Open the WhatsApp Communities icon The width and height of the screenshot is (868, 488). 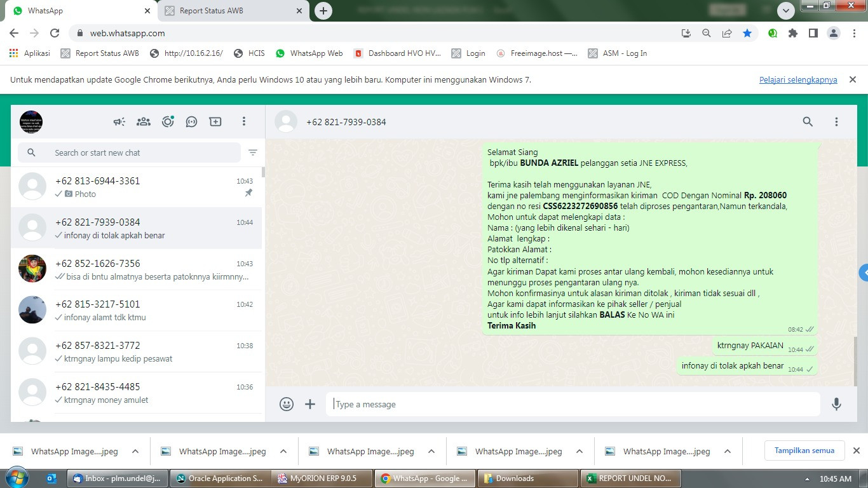click(x=144, y=121)
